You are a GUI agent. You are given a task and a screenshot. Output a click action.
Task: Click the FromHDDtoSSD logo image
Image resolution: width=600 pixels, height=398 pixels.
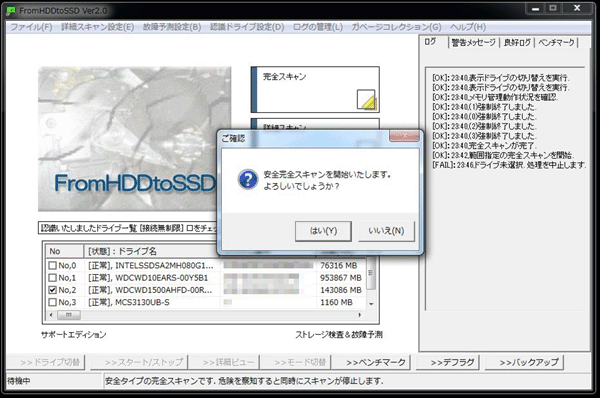[134, 139]
